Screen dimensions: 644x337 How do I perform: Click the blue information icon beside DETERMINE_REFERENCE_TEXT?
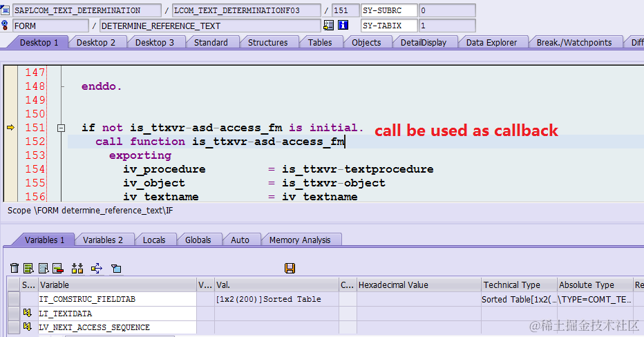pos(343,26)
